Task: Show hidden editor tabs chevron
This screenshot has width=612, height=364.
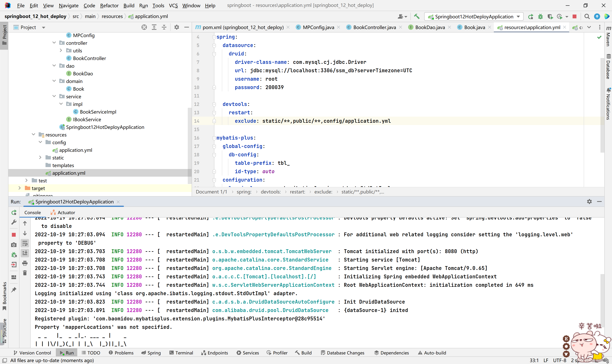Action: point(589,27)
